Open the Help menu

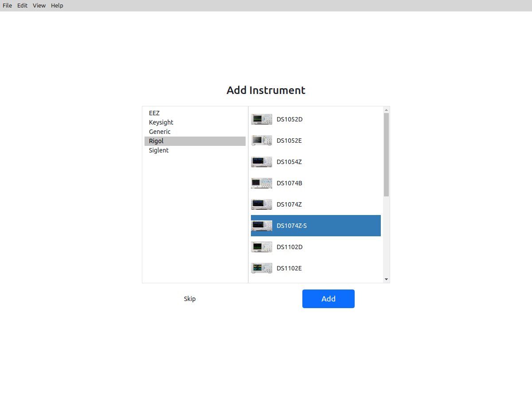pos(57,5)
